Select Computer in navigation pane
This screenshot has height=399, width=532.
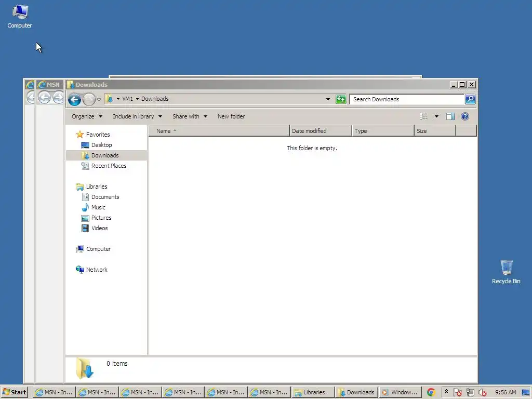[98, 249]
